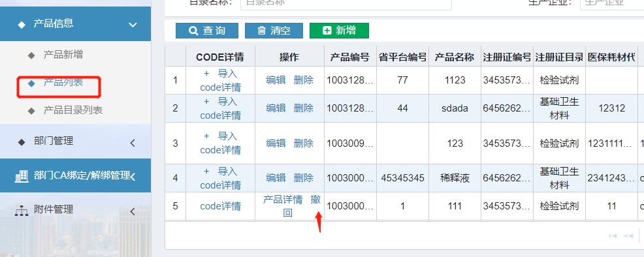
Task: Click 删除 for product sdada
Action: (304, 108)
